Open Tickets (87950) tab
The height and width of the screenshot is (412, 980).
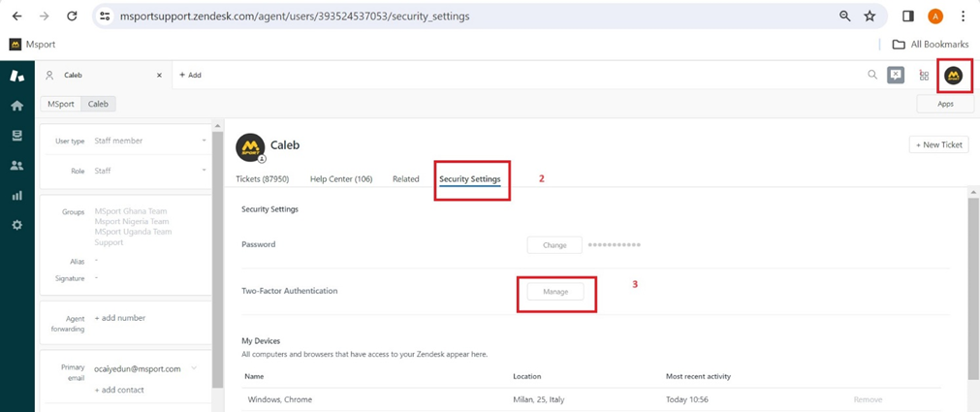pyautogui.click(x=263, y=178)
